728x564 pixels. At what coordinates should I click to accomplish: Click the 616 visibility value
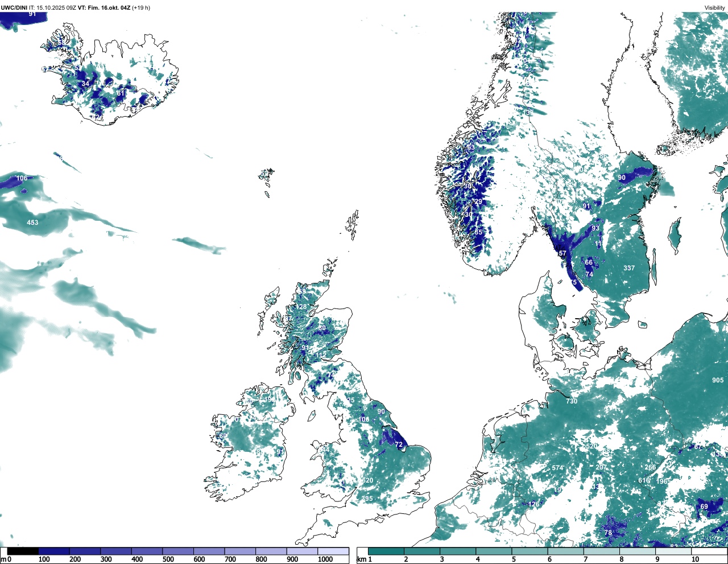click(644, 480)
